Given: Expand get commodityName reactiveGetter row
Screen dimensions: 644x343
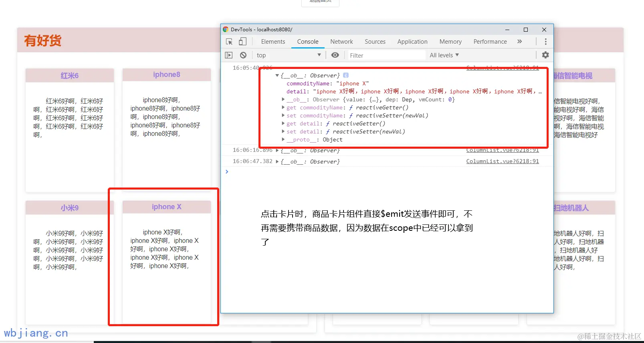Looking at the screenshot, I should tap(283, 107).
